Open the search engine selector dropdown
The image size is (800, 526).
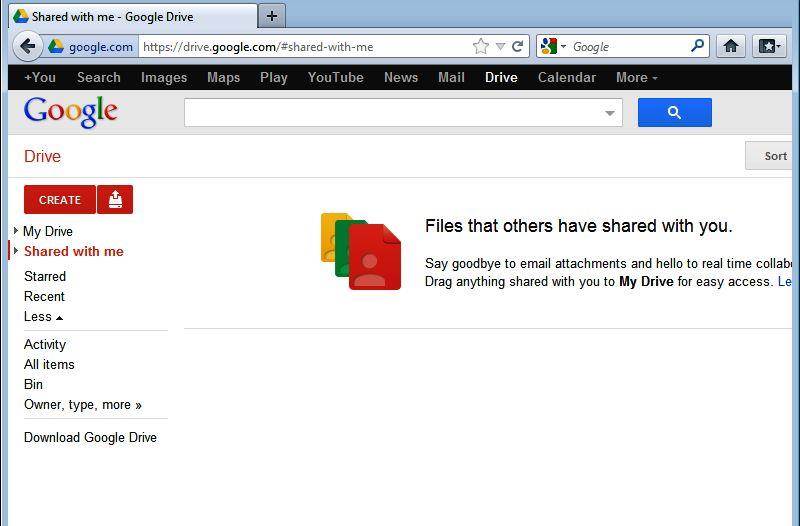click(563, 46)
